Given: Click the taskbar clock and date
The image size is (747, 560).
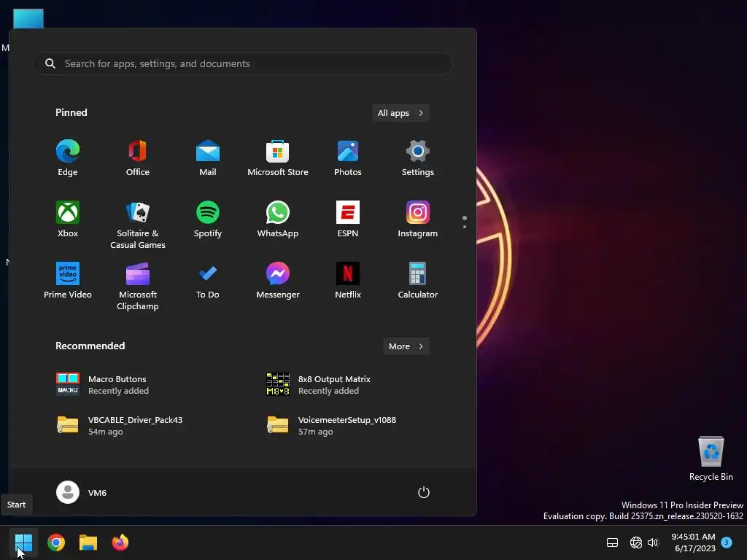Looking at the screenshot, I should (x=693, y=542).
